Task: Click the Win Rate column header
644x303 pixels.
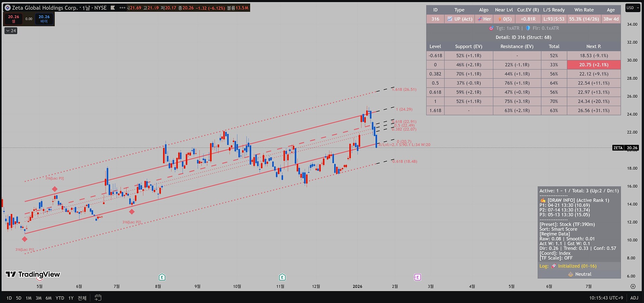Action: (x=584, y=10)
